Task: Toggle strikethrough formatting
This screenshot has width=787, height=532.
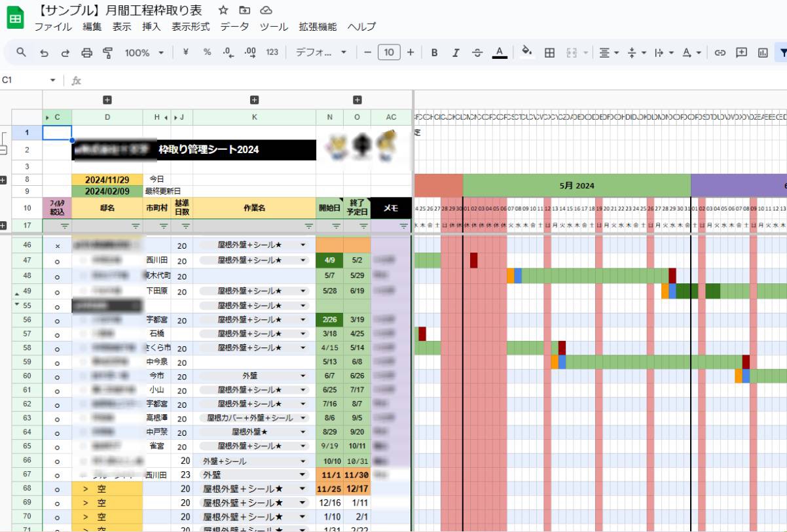Action: 477,52
